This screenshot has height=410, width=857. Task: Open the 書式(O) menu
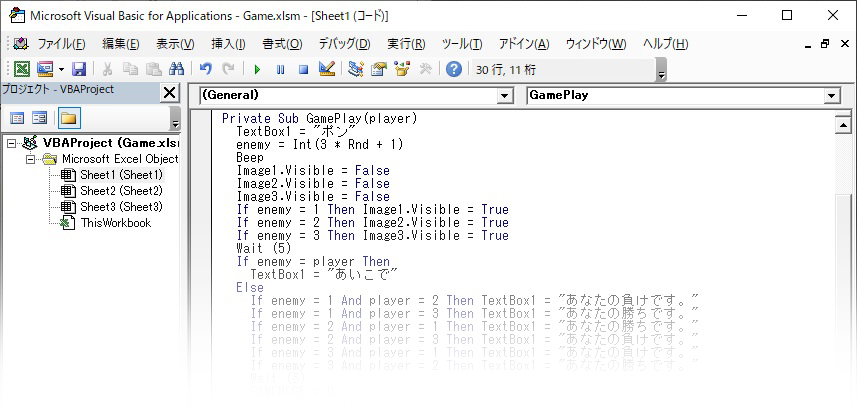tap(283, 44)
